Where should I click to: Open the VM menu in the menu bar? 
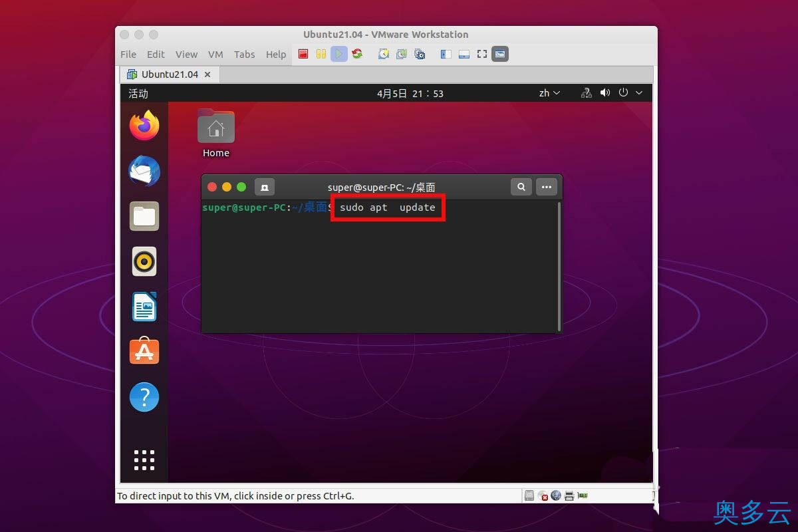(215, 55)
